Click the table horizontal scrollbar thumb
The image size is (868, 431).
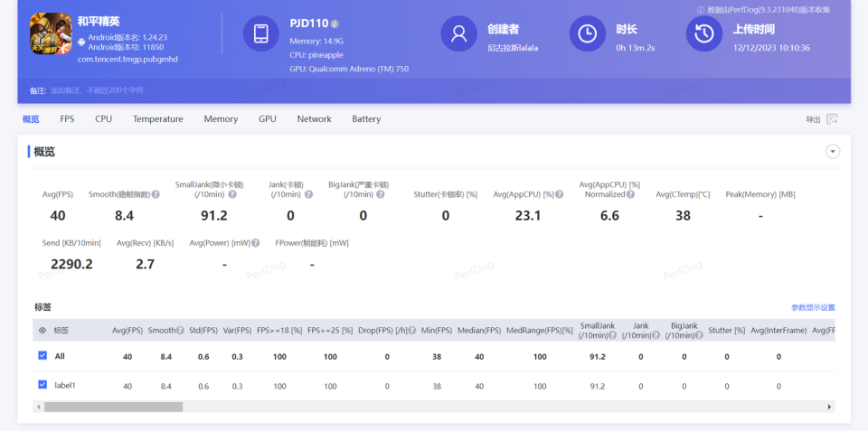[114, 407]
